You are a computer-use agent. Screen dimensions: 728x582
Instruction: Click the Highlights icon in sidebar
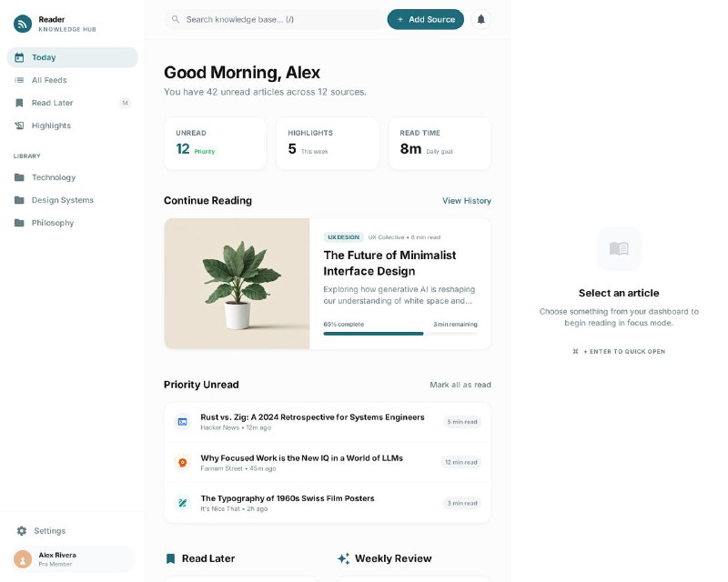pyautogui.click(x=19, y=125)
